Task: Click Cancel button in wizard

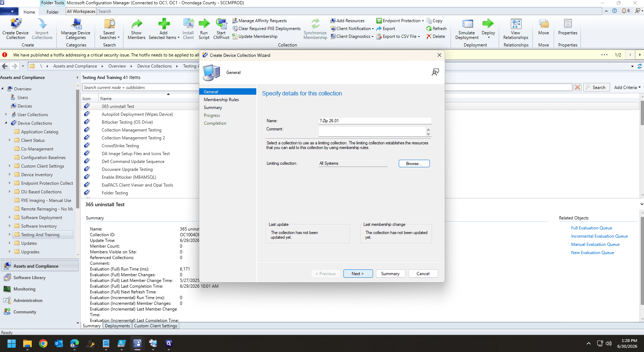Action: pos(423,274)
